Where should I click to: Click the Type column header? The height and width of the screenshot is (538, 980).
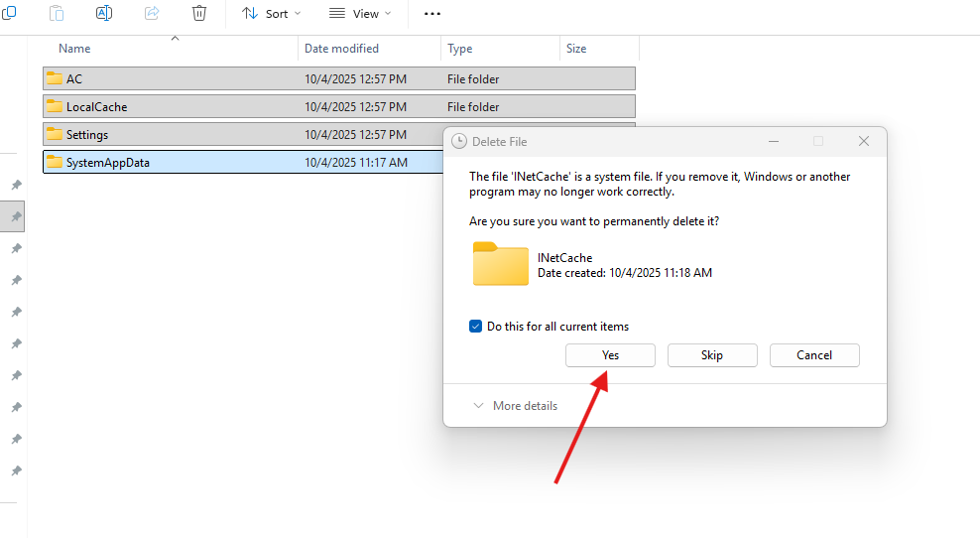click(460, 49)
